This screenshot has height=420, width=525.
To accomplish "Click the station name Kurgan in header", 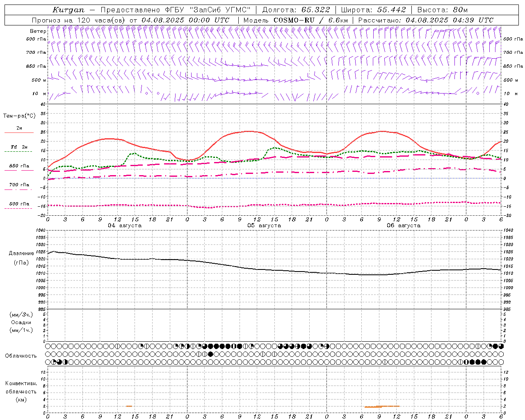I will (68, 10).
